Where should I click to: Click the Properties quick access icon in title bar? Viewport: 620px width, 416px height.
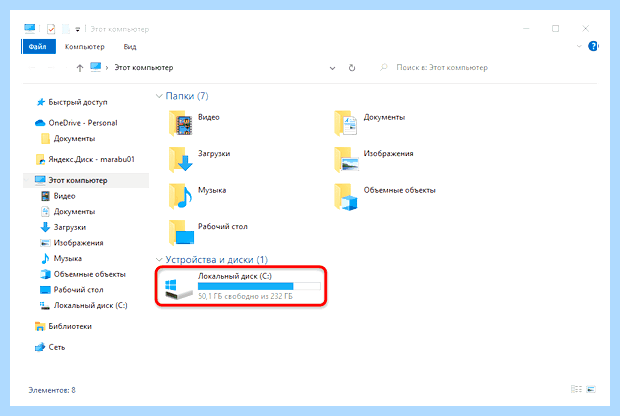point(51,29)
